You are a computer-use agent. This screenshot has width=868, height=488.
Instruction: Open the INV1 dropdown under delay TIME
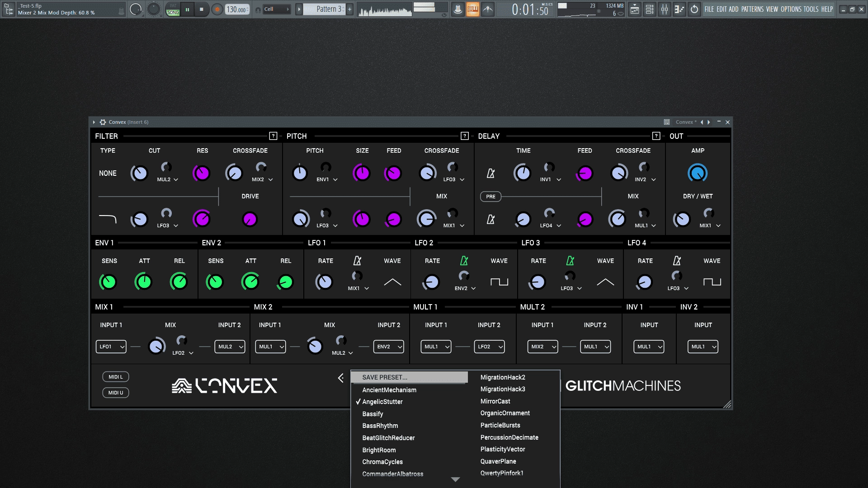point(550,179)
